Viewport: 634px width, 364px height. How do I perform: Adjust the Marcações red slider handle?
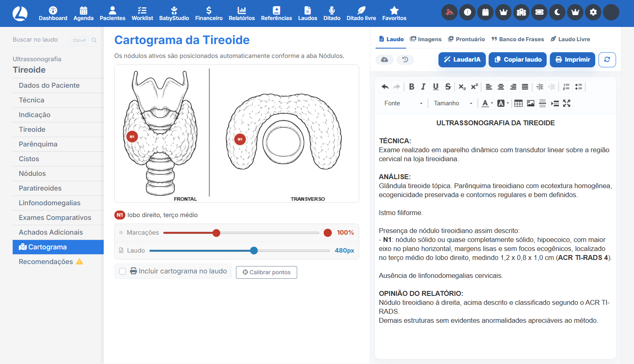[216, 233]
